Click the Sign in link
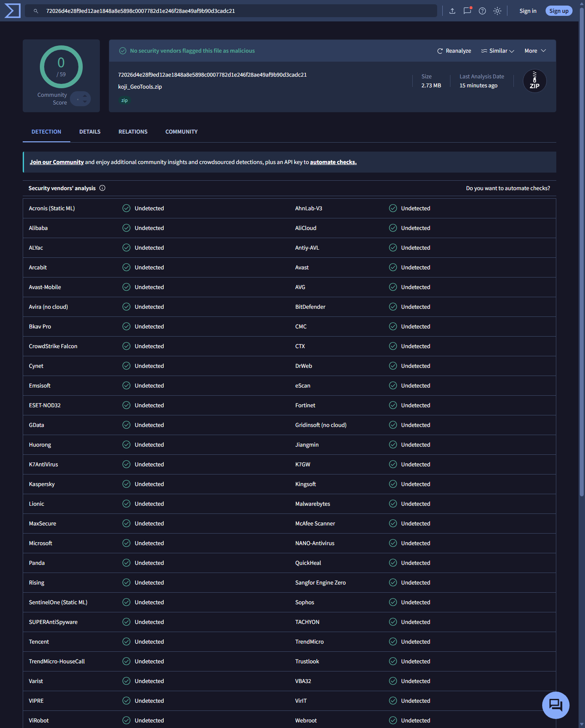The width and height of the screenshot is (585, 728). (528, 11)
